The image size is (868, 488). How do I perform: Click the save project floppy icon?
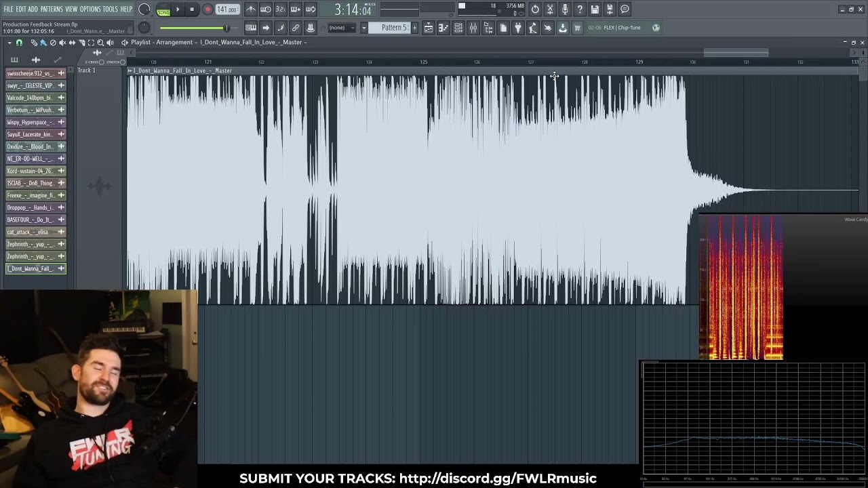tap(595, 9)
